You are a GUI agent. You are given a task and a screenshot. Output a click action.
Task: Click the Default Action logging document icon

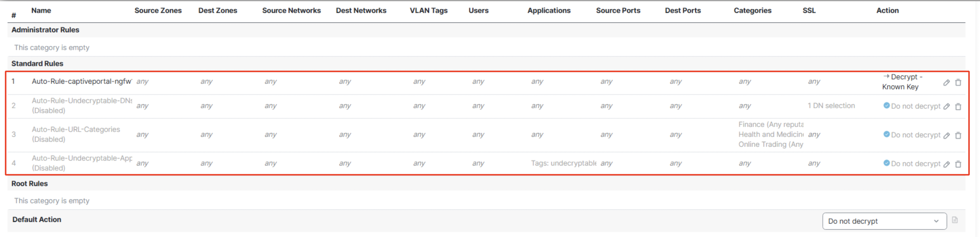coord(954,220)
